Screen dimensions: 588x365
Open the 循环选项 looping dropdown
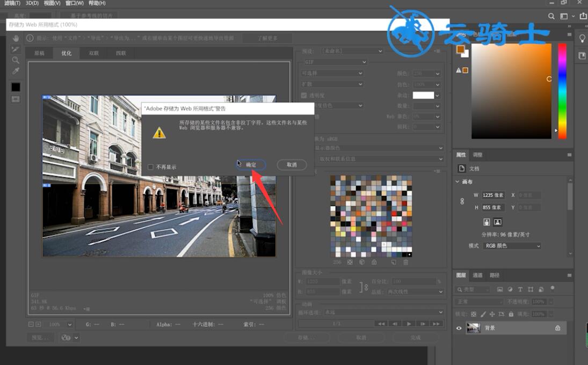(x=383, y=312)
